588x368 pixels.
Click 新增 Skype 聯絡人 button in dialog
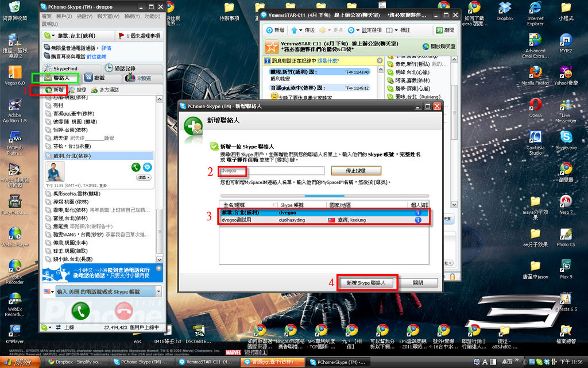tap(366, 283)
